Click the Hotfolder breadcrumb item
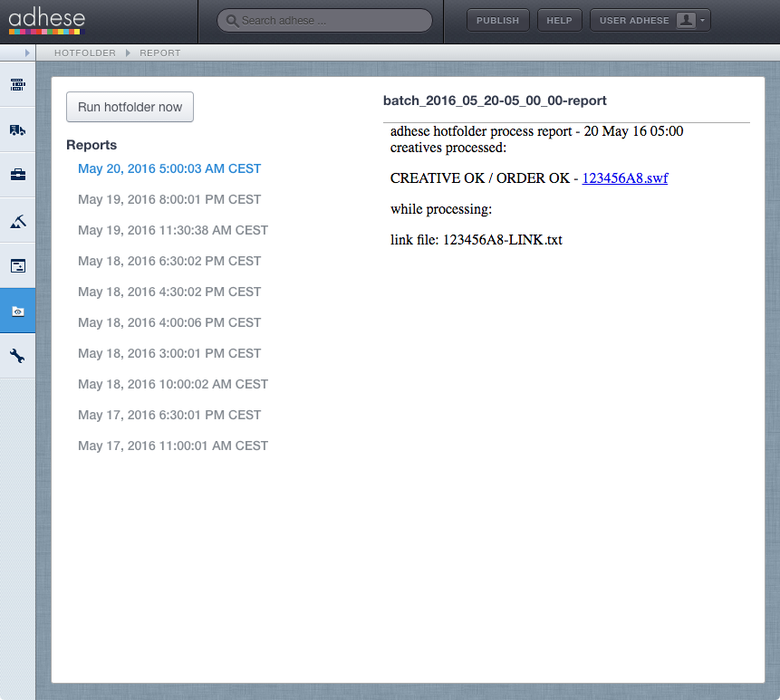 tap(85, 53)
